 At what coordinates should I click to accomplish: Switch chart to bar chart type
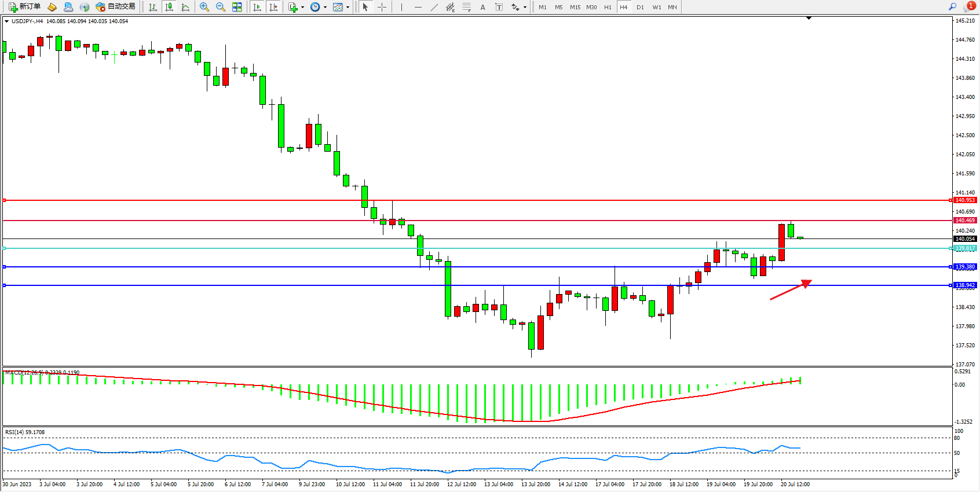153,7
